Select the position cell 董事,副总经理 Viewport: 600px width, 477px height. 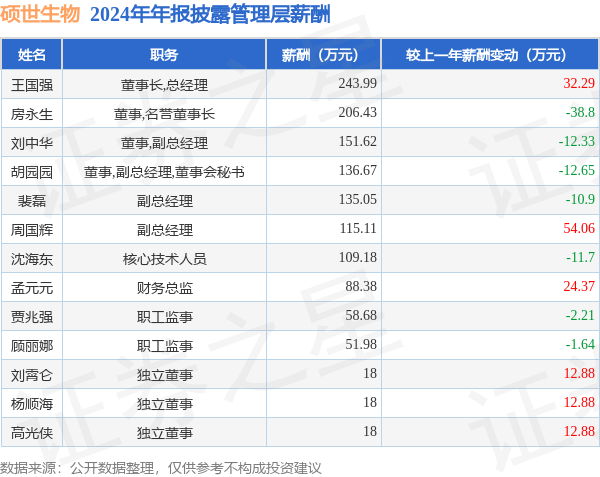164,143
